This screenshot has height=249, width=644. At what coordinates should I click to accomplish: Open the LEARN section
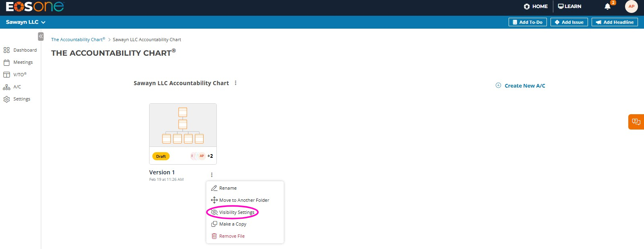(569, 6)
